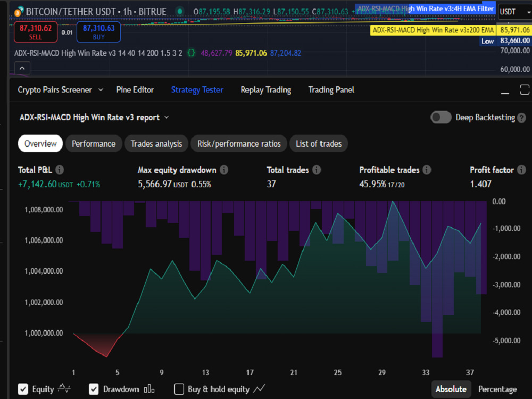Click the -5,000.00 drawdown axis label
Screen dimensions: 532x399
pos(506,340)
